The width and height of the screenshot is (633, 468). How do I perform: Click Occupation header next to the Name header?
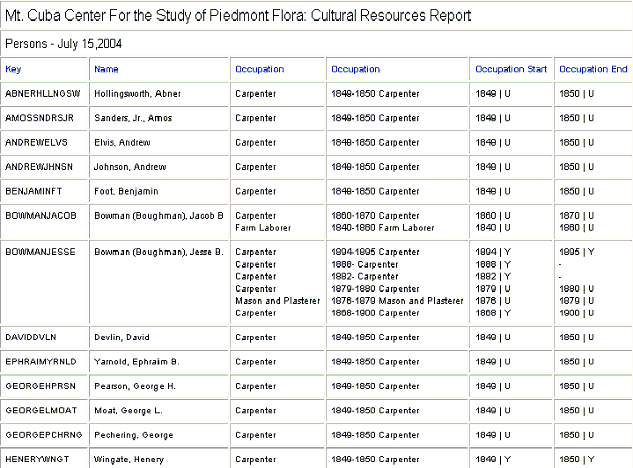[x=260, y=69]
